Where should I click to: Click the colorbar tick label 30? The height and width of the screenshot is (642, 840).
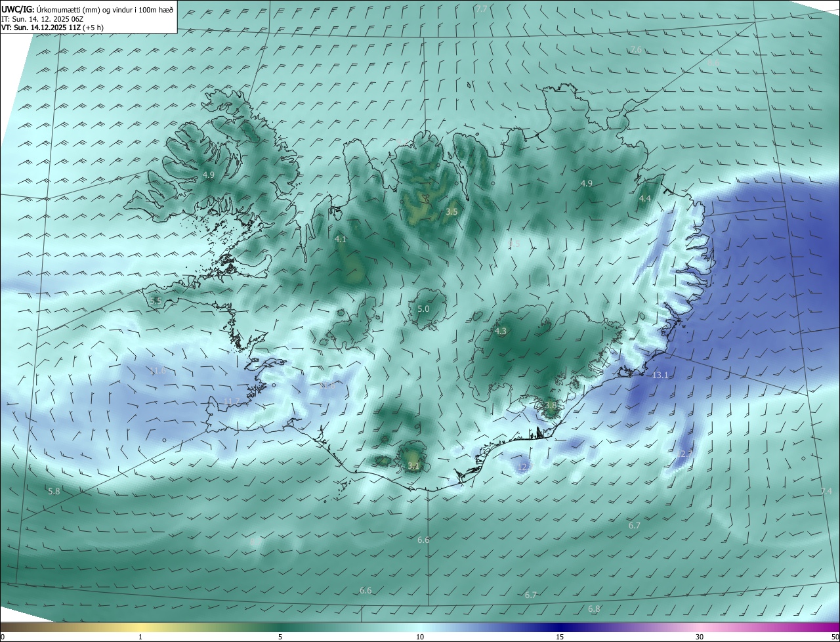point(700,637)
